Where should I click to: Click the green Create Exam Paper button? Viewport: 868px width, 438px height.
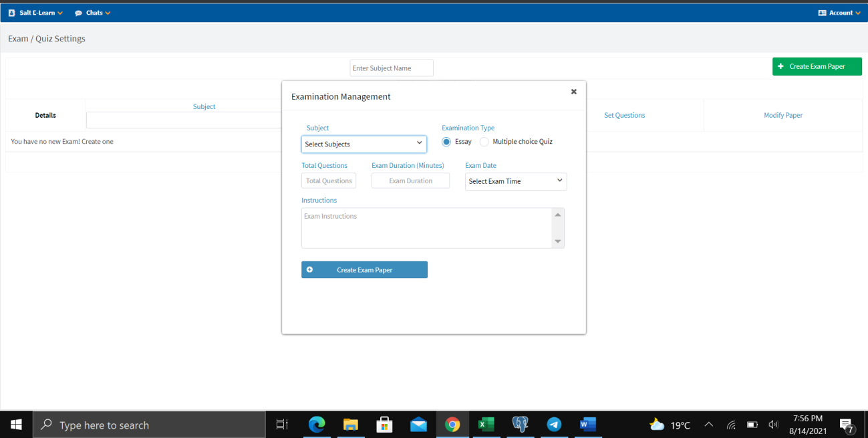[817, 66]
